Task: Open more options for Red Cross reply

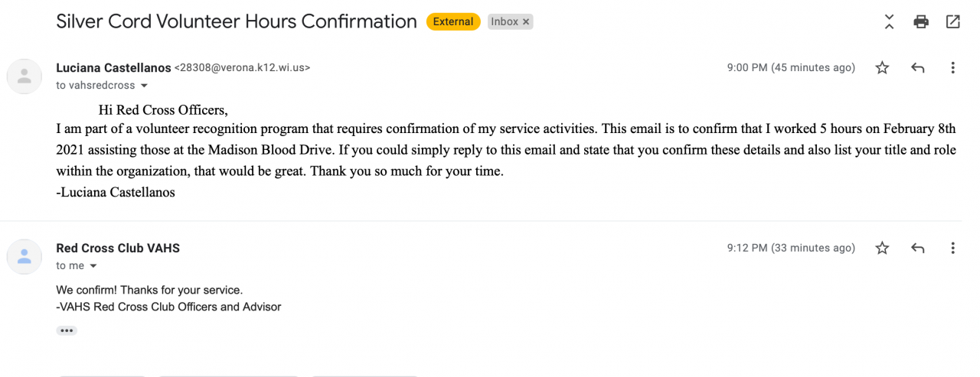Action: 952,249
